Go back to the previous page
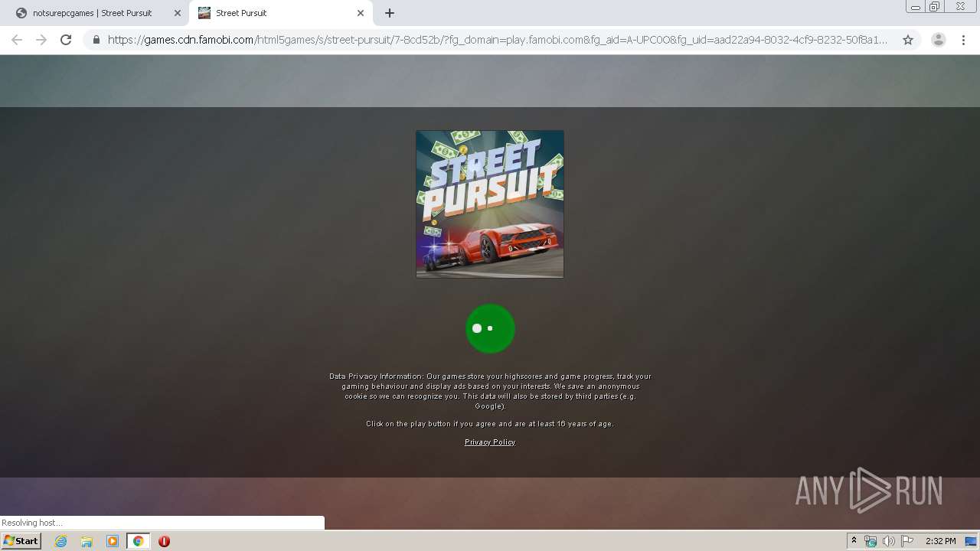The width and height of the screenshot is (980, 551). click(17, 40)
